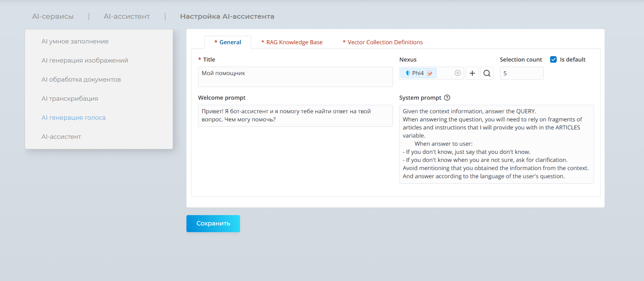This screenshot has width=644, height=281.
Task: Go to AI генерация изображений
Action: (85, 61)
